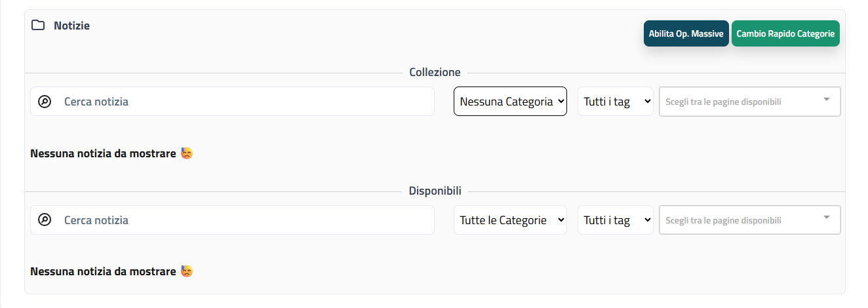Click the sad emoji under Collezione
The height and width of the screenshot is (308, 868).
pyautogui.click(x=187, y=154)
